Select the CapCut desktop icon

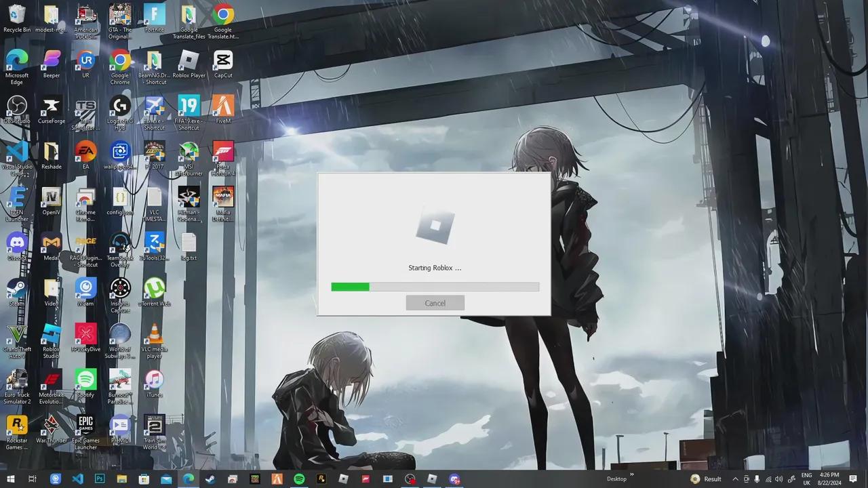pyautogui.click(x=223, y=64)
